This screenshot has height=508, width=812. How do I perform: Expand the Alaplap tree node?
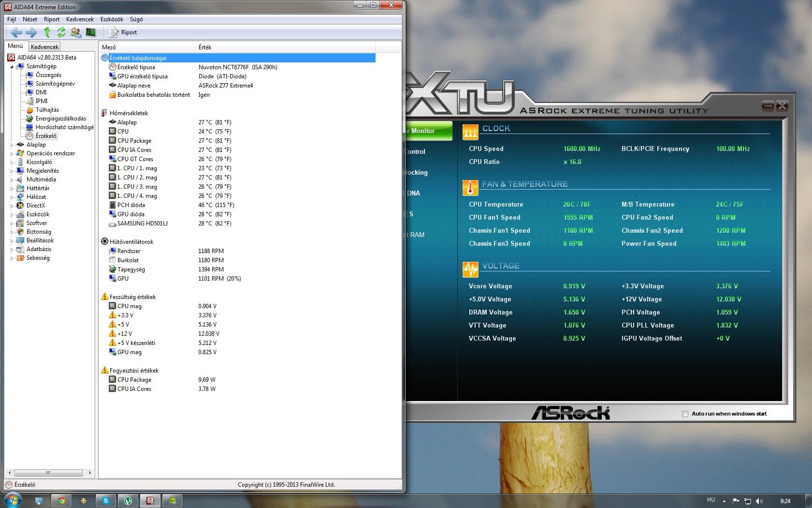[x=12, y=145]
